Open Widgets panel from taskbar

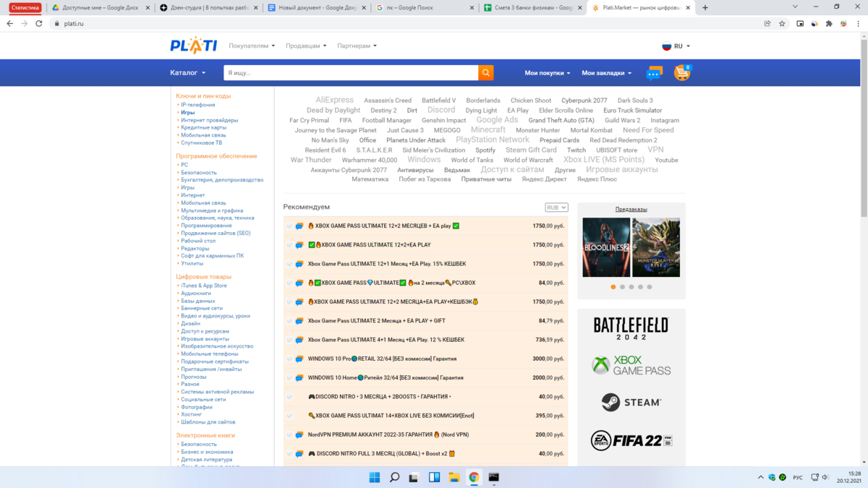(x=435, y=477)
